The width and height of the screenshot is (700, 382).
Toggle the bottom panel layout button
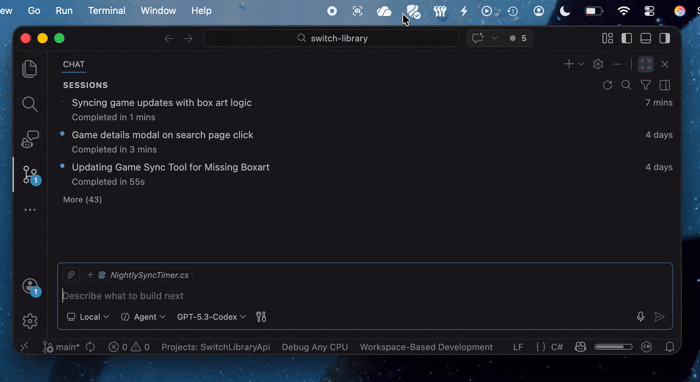pyautogui.click(x=646, y=38)
